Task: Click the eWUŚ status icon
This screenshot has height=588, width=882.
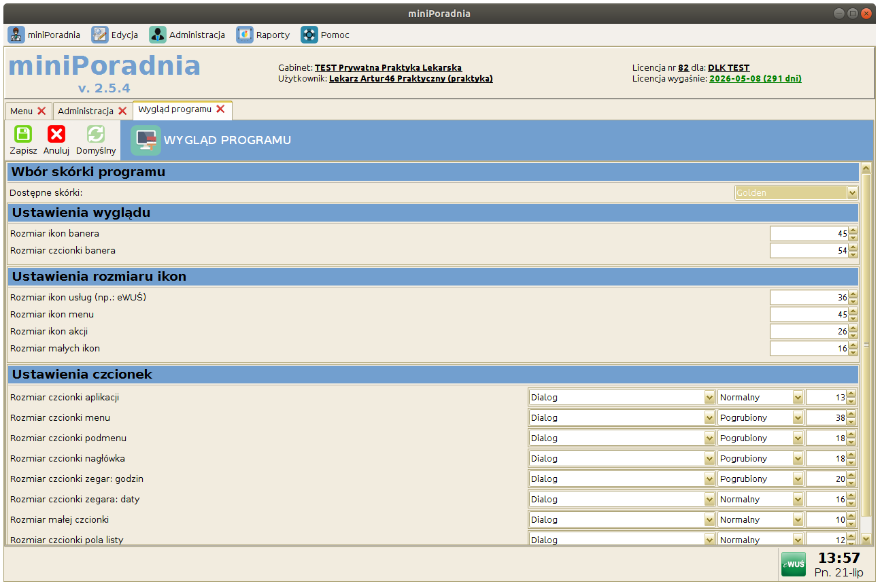Action: pos(793,564)
